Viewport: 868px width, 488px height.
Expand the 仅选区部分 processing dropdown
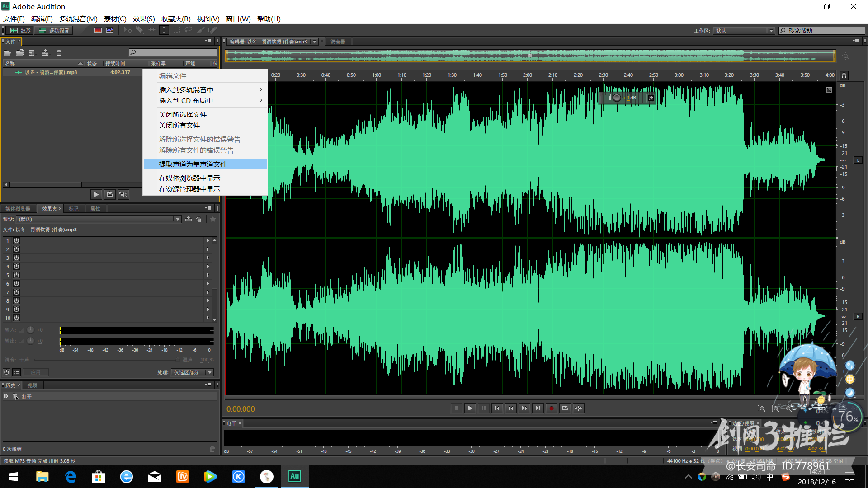click(192, 373)
